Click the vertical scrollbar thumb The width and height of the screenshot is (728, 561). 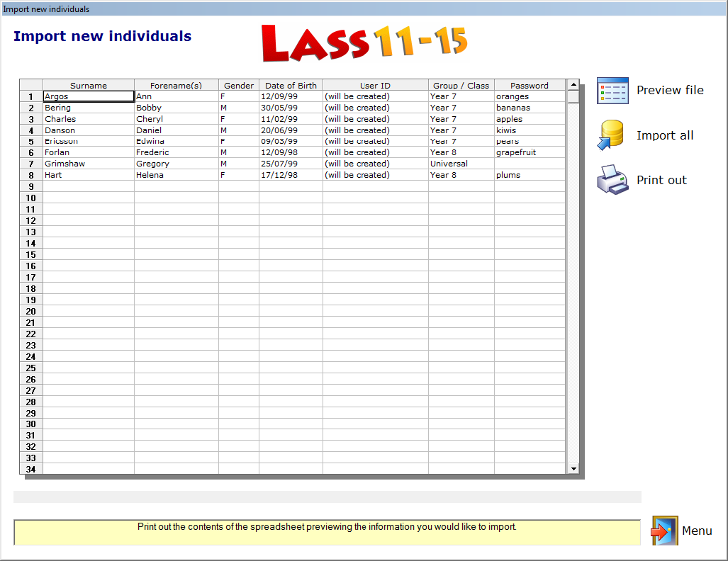[573, 97]
